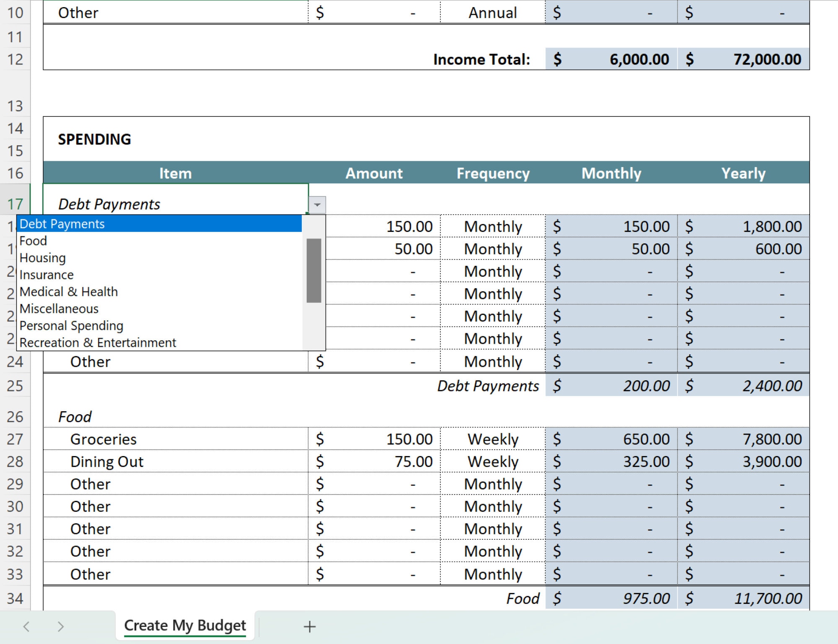Click the Weekly frequency cell for Groceries
The height and width of the screenshot is (644, 838).
tap(493, 439)
